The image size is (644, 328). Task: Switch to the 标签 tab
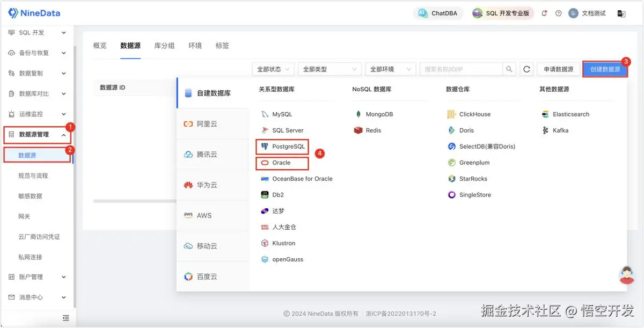(x=222, y=46)
